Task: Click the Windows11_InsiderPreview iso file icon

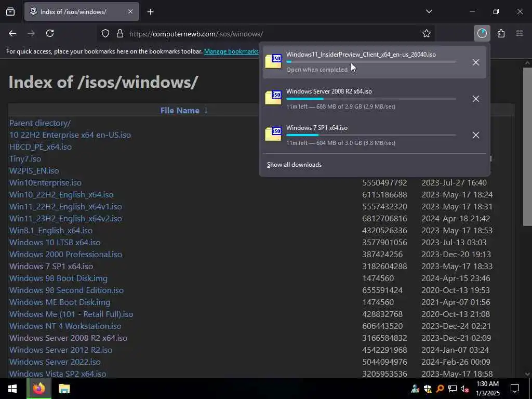Action: (273, 61)
